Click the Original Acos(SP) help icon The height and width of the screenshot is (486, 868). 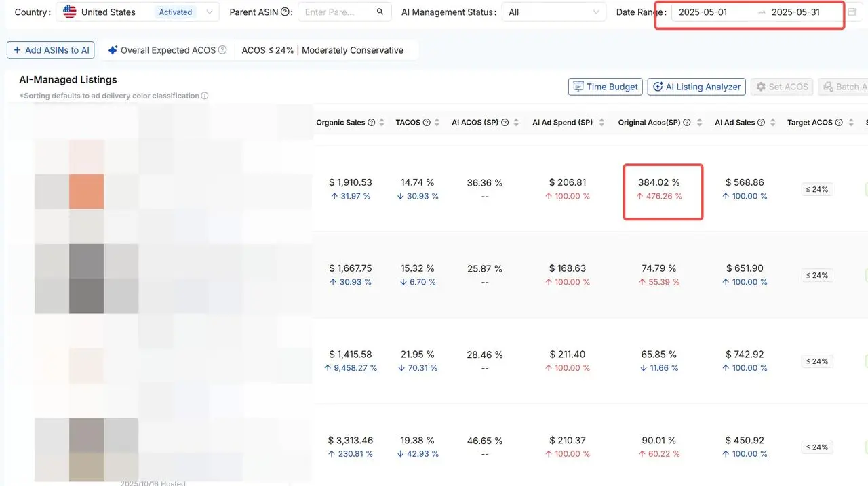pyautogui.click(x=687, y=123)
